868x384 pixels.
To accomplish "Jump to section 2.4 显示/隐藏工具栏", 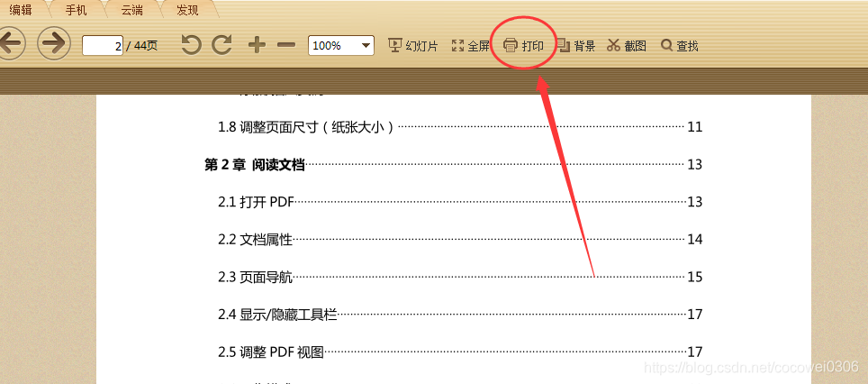I will 460,315.
